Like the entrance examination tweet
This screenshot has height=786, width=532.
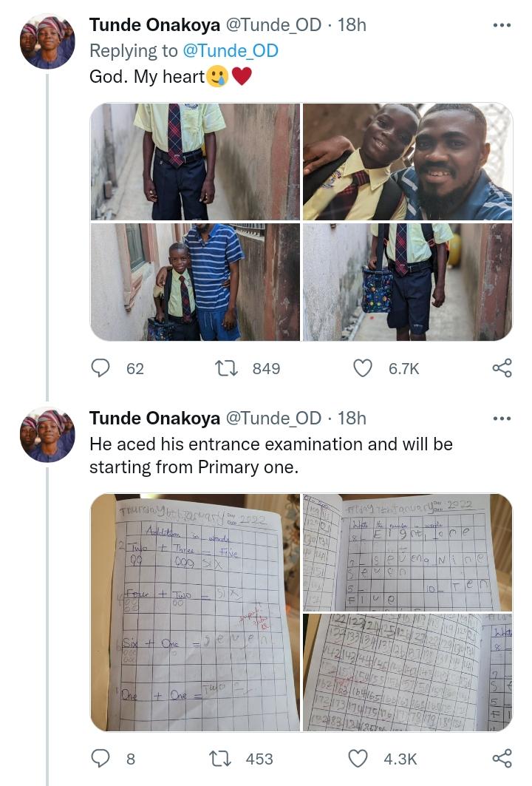[x=358, y=758]
